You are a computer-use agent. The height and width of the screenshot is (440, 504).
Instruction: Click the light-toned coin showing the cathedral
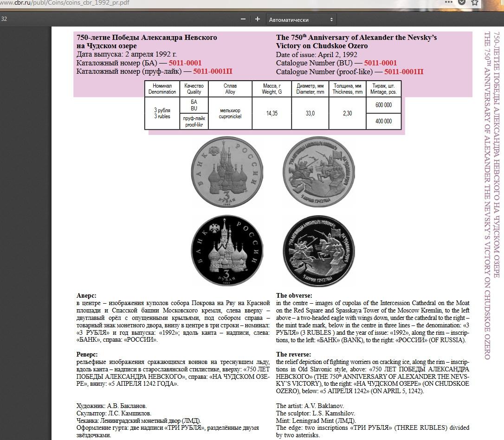coord(227,172)
